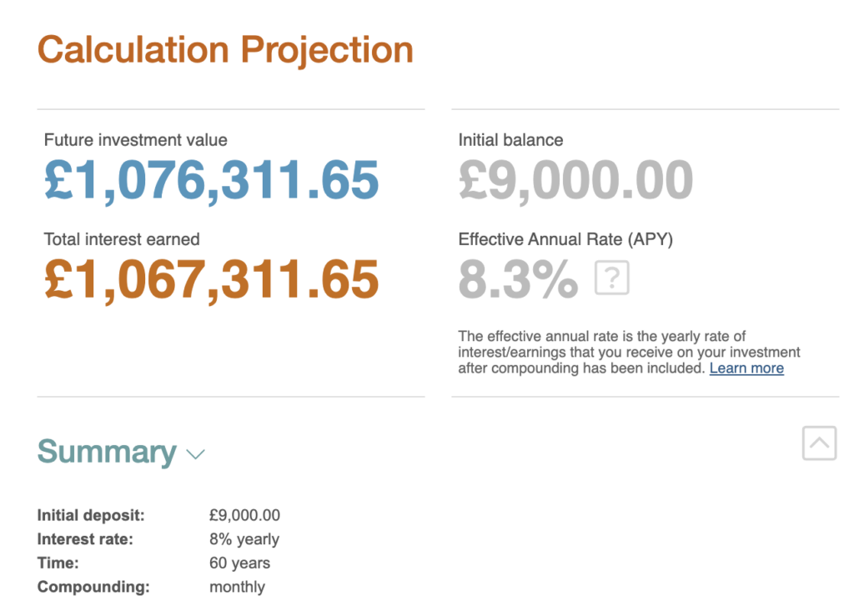Click the question mark help icon beside APY
Screen dimensions: 854x616
613,278
